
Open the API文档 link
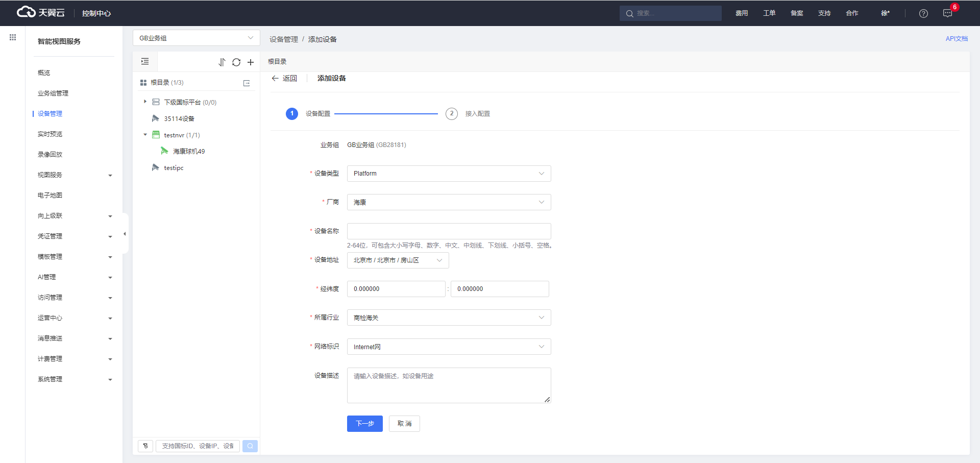[956, 39]
